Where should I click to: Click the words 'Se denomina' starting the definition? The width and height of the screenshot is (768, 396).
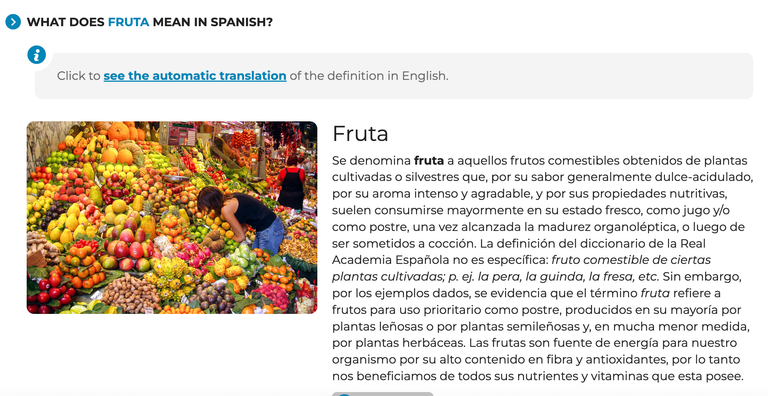click(371, 161)
